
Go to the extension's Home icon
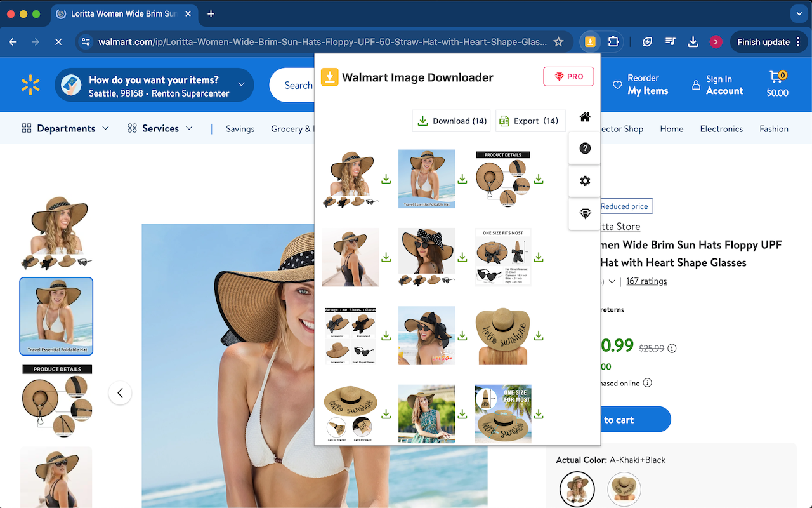click(585, 117)
